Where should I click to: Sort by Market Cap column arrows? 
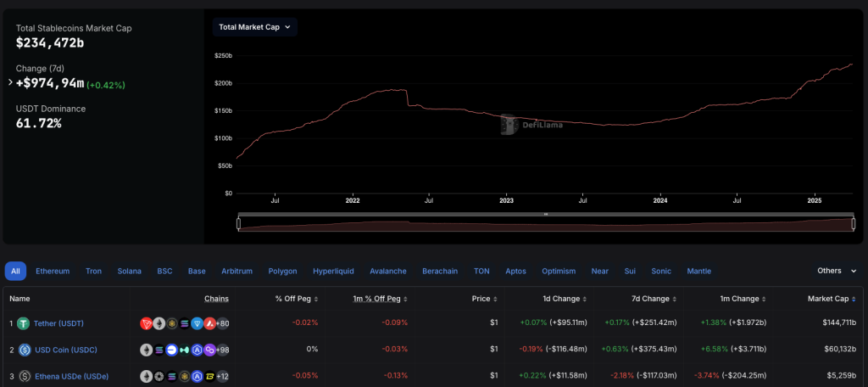854,299
